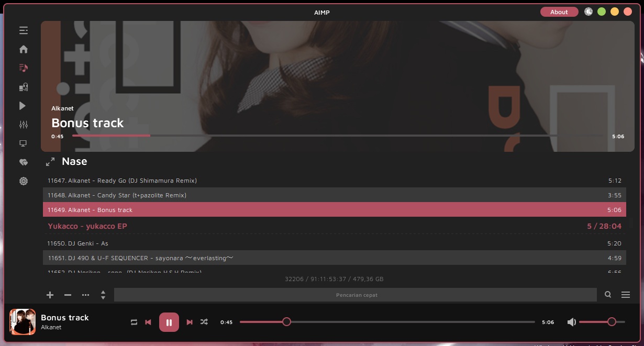Open the About button
Image resolution: width=644 pixels, height=346 pixels.
tap(559, 12)
